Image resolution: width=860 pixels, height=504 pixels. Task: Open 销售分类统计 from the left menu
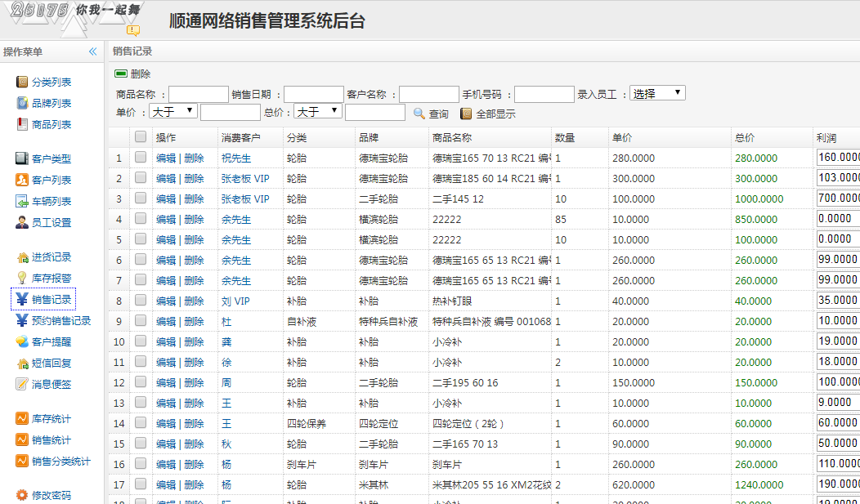(60, 462)
